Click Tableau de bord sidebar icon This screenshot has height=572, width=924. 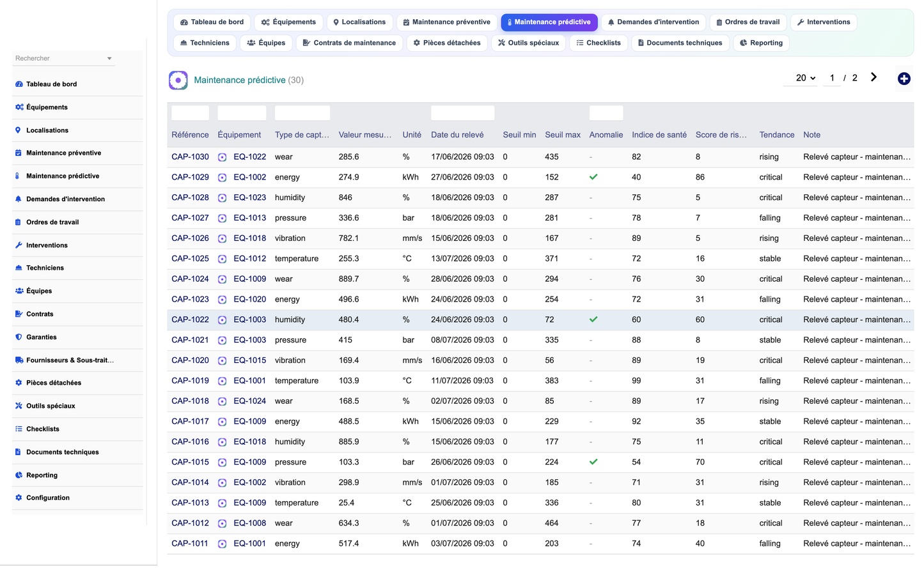pyautogui.click(x=19, y=84)
